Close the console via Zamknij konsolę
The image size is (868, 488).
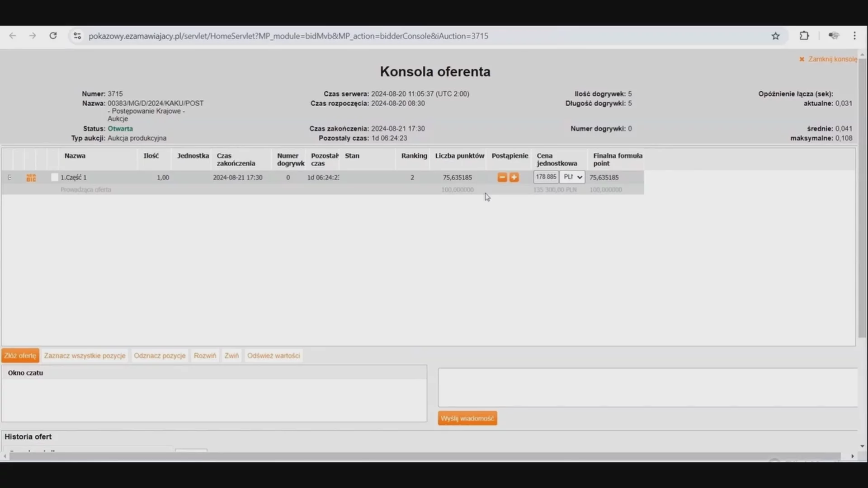click(x=829, y=59)
